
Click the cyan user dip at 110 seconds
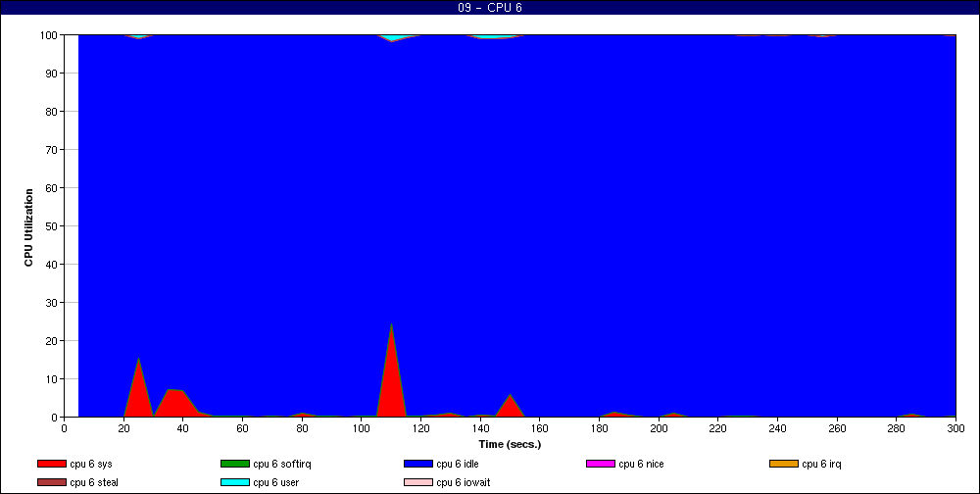[x=392, y=39]
